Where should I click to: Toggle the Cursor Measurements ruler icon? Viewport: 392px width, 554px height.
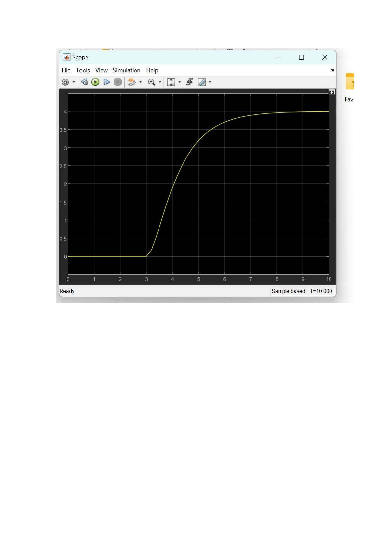(202, 82)
